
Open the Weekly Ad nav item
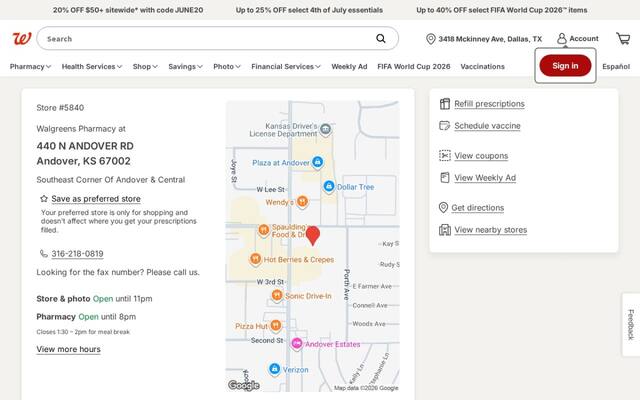point(349,67)
